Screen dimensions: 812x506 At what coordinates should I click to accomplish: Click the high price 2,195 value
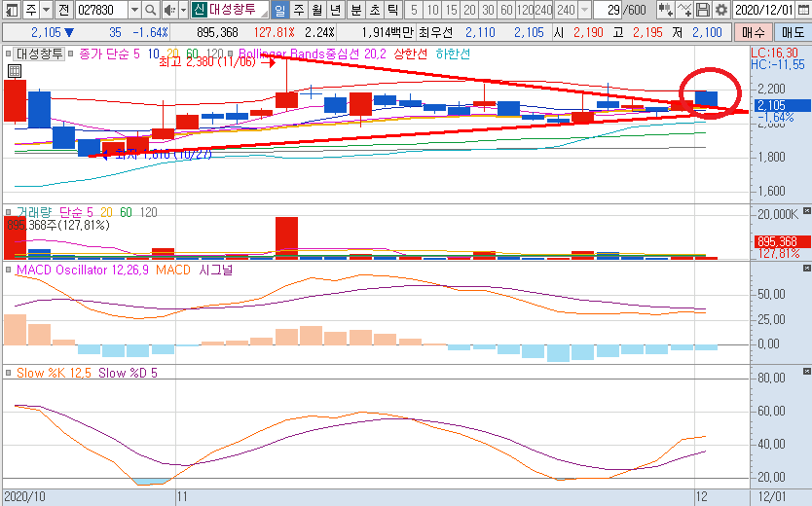click(647, 32)
